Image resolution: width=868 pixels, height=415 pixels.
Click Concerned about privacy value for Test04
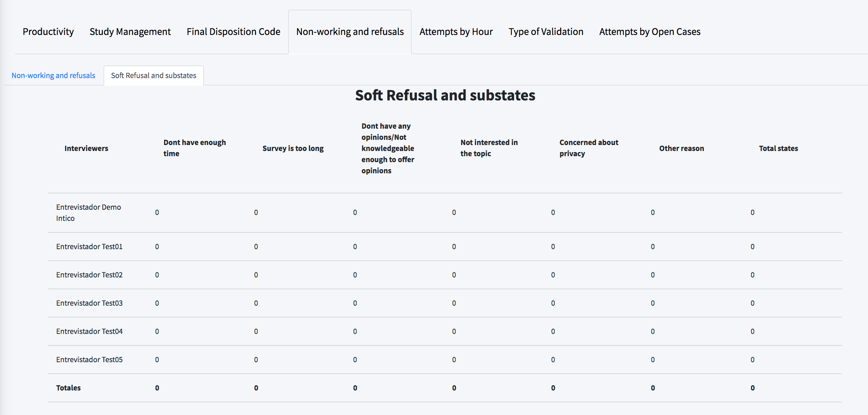click(x=553, y=331)
